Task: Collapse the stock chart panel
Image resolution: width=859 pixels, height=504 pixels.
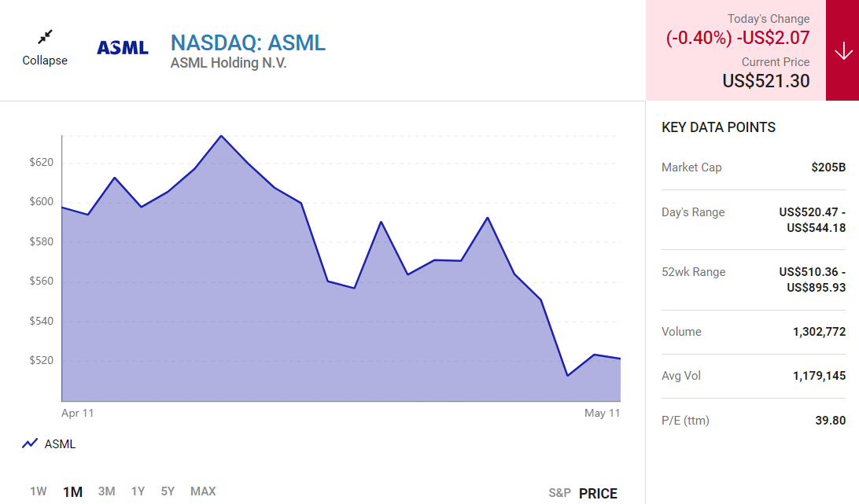Action: coord(45,60)
